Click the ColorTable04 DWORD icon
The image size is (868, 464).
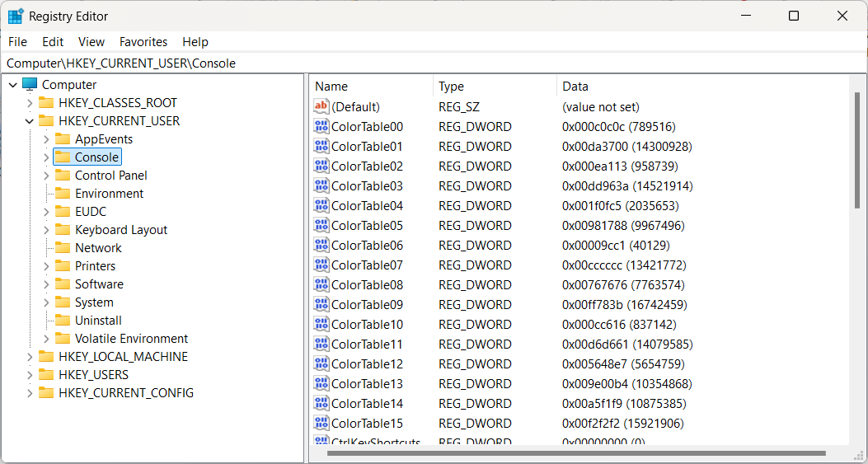(x=321, y=205)
